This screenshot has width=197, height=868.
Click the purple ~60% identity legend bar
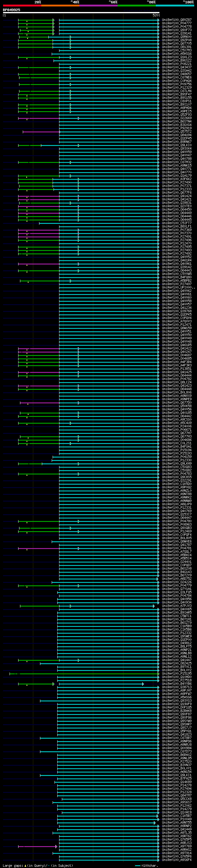point(98,6)
